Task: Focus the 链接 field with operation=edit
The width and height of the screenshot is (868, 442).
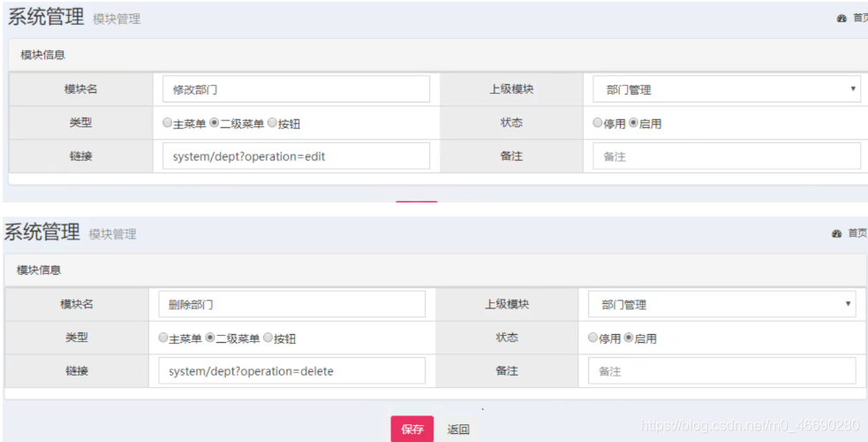Action: (296, 156)
